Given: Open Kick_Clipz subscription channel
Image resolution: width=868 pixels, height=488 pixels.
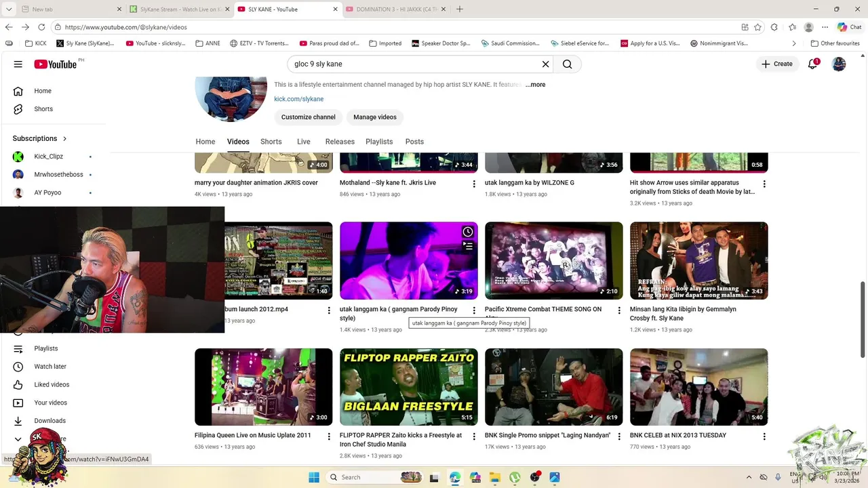Looking at the screenshot, I should [x=49, y=157].
